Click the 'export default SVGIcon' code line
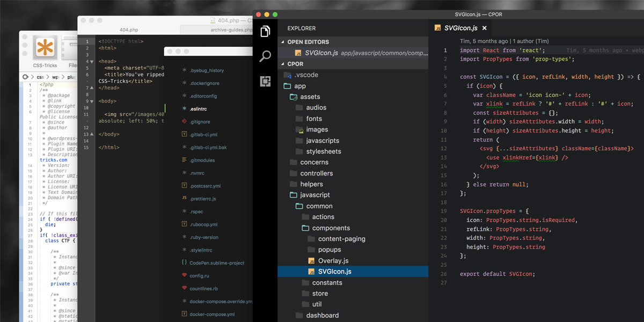This screenshot has height=322, width=644. click(x=497, y=274)
